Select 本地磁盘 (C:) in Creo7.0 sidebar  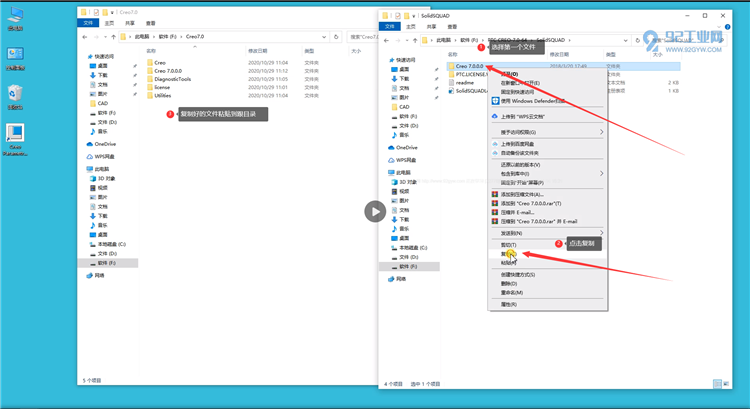108,244
